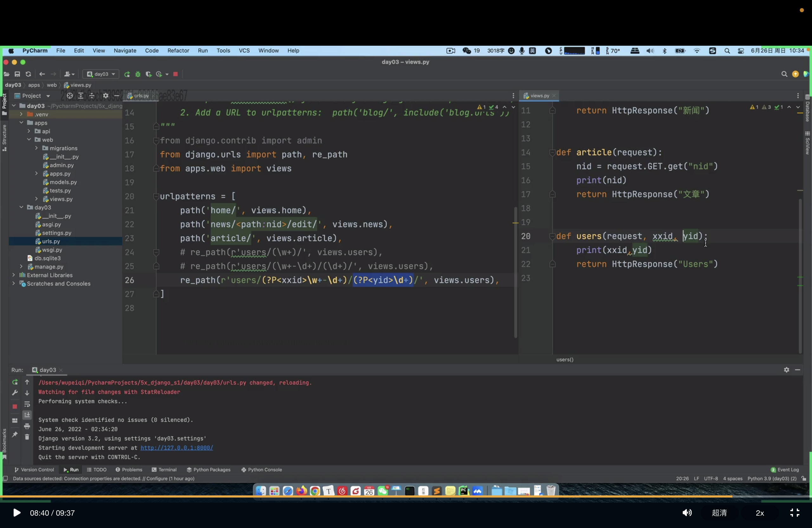812x528 pixels.
Task: Click the Open folder toolbar icon
Action: coord(6,74)
